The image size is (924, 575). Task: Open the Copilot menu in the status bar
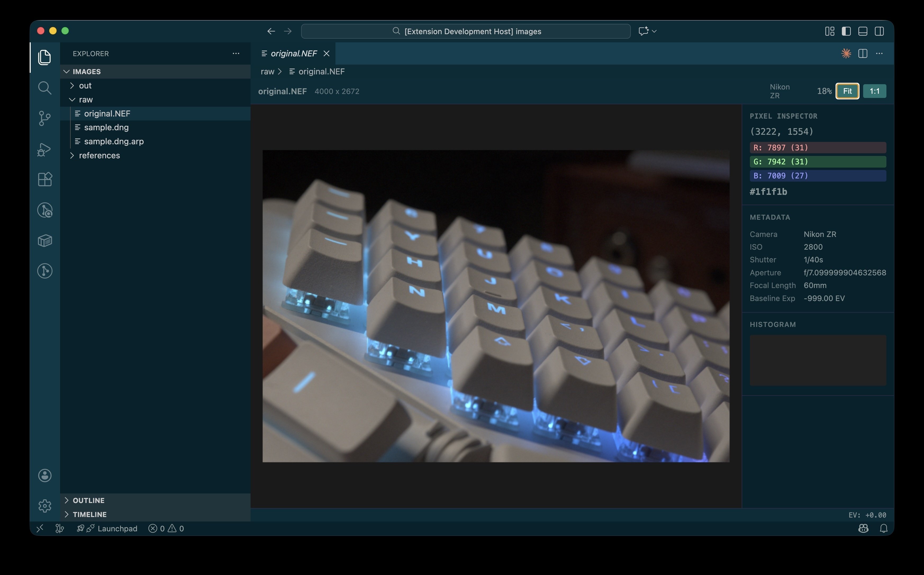tap(863, 528)
